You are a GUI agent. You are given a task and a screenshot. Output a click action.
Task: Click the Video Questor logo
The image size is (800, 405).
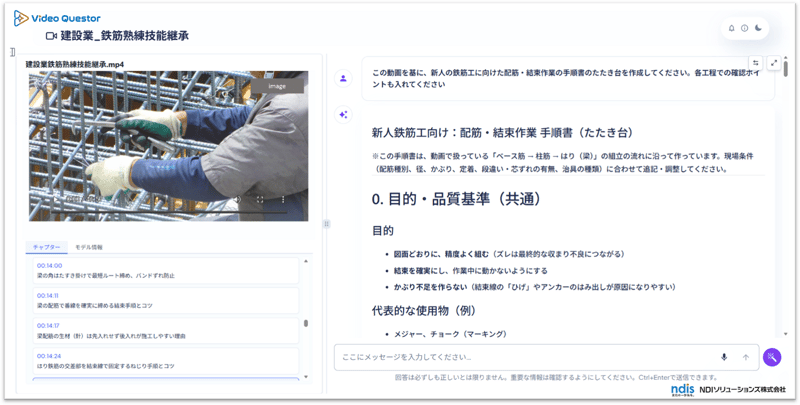click(57, 18)
